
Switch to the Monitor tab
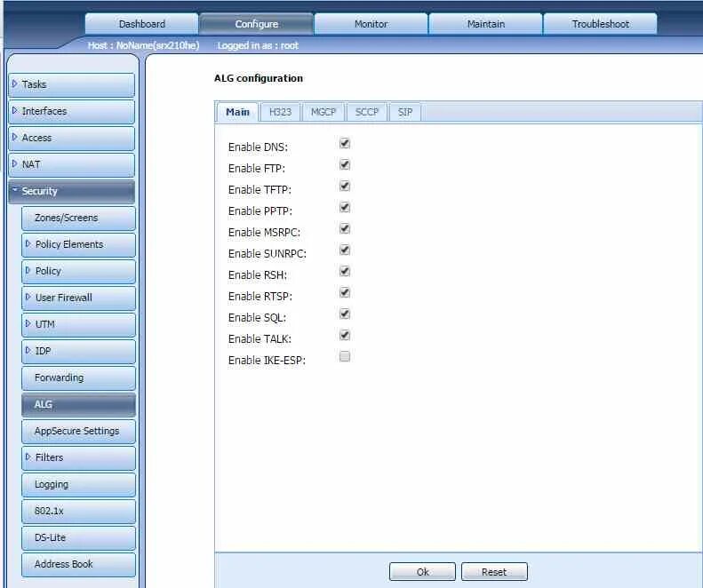(371, 24)
